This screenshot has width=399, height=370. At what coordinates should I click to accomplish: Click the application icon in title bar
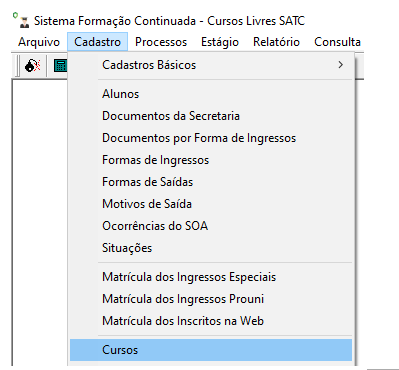24,22
